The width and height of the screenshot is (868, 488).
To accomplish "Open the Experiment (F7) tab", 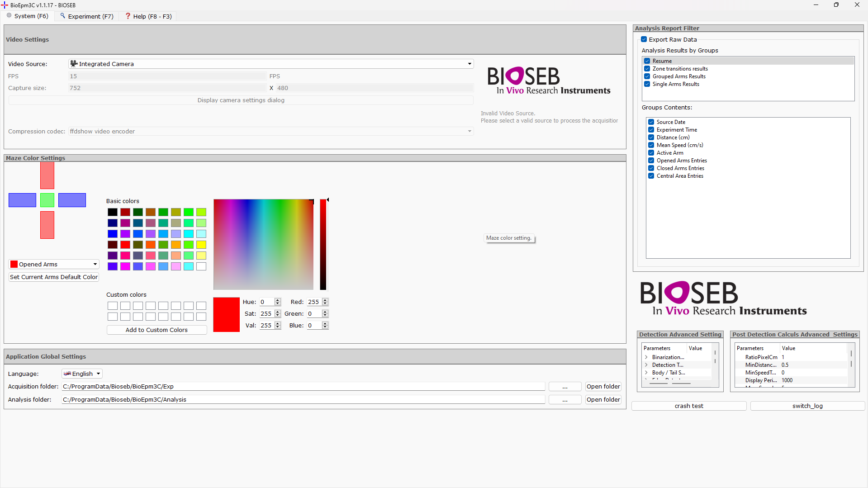I will [x=87, y=16].
